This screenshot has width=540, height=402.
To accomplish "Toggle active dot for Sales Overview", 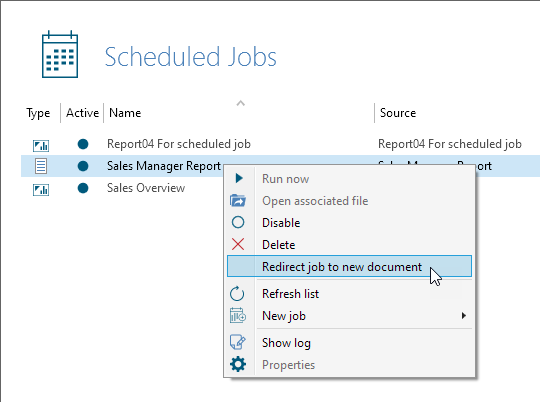I will (83, 188).
